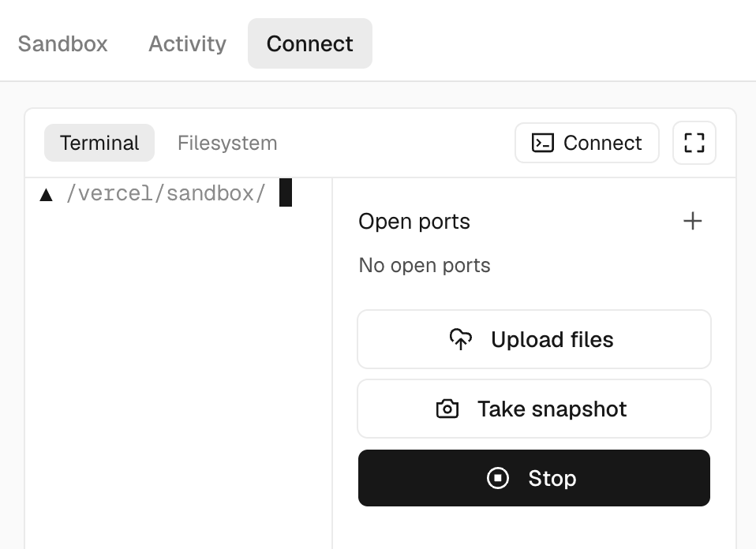Click the No open ports text
This screenshot has width=756, height=549.
point(425,266)
